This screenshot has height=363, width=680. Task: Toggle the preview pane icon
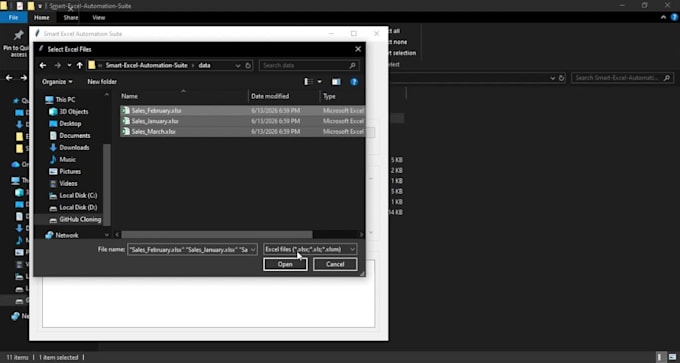(x=336, y=82)
